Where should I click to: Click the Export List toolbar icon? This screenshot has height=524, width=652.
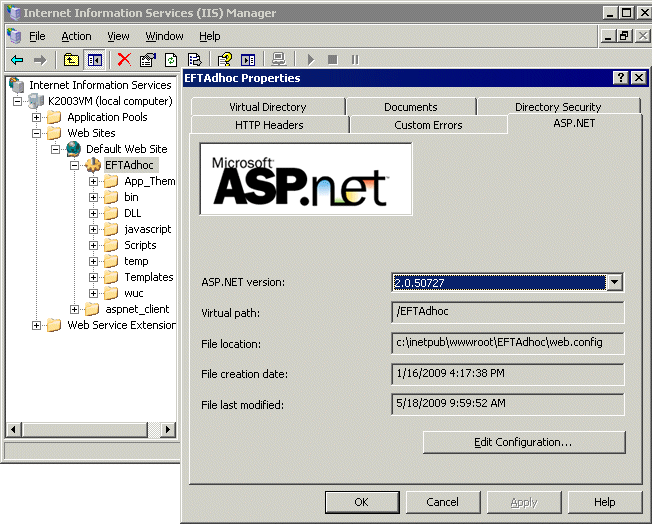[194, 60]
